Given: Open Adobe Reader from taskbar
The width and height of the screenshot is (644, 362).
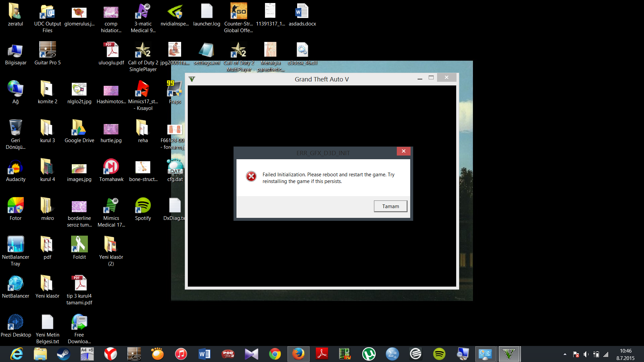Looking at the screenshot, I should pyautogui.click(x=322, y=354).
